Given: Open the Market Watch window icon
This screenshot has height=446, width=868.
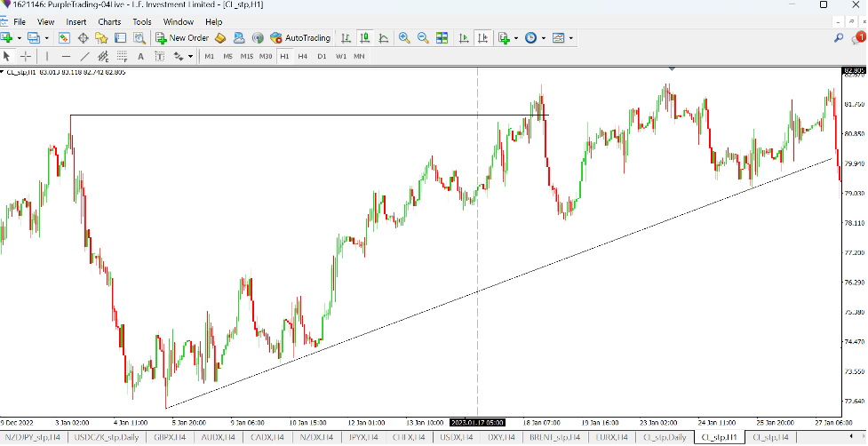Looking at the screenshot, I should 64,37.
